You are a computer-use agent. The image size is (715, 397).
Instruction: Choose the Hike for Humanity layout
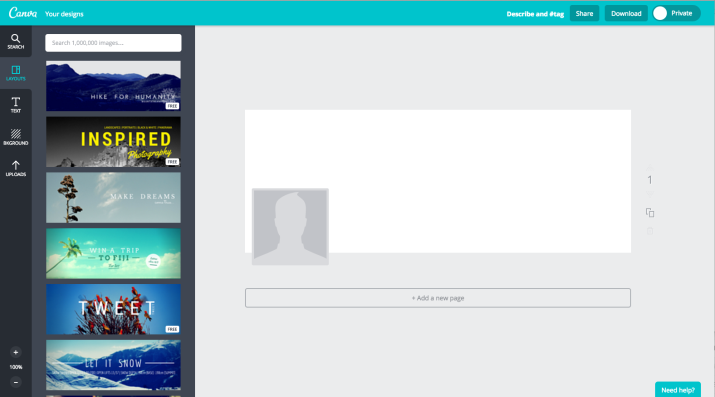113,86
